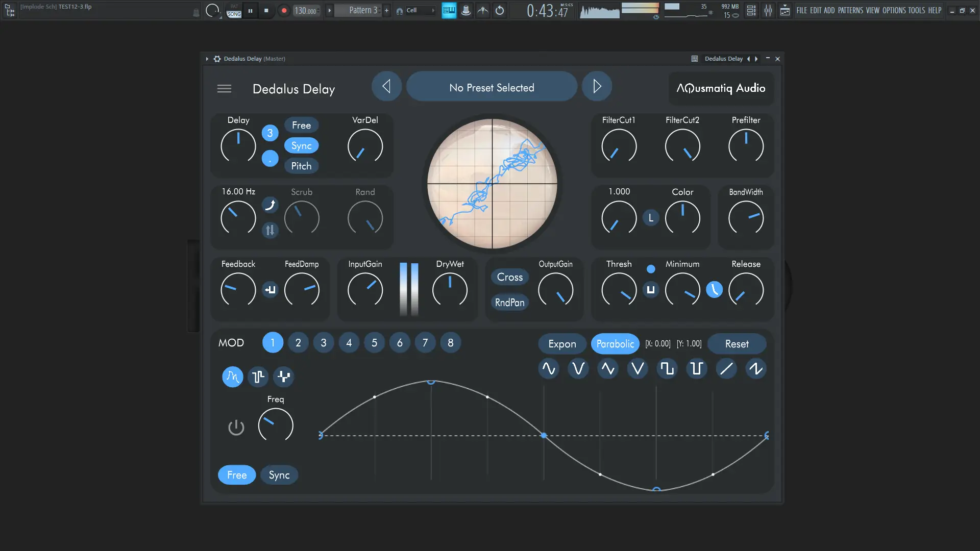Open the plugin gear settings icon
The width and height of the screenshot is (980, 551).
coord(217,59)
